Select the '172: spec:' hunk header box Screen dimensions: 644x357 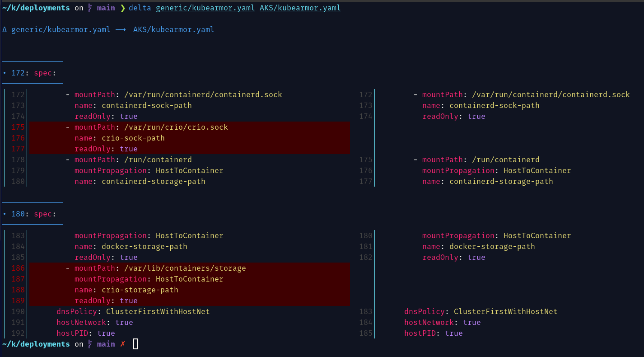[32, 73]
